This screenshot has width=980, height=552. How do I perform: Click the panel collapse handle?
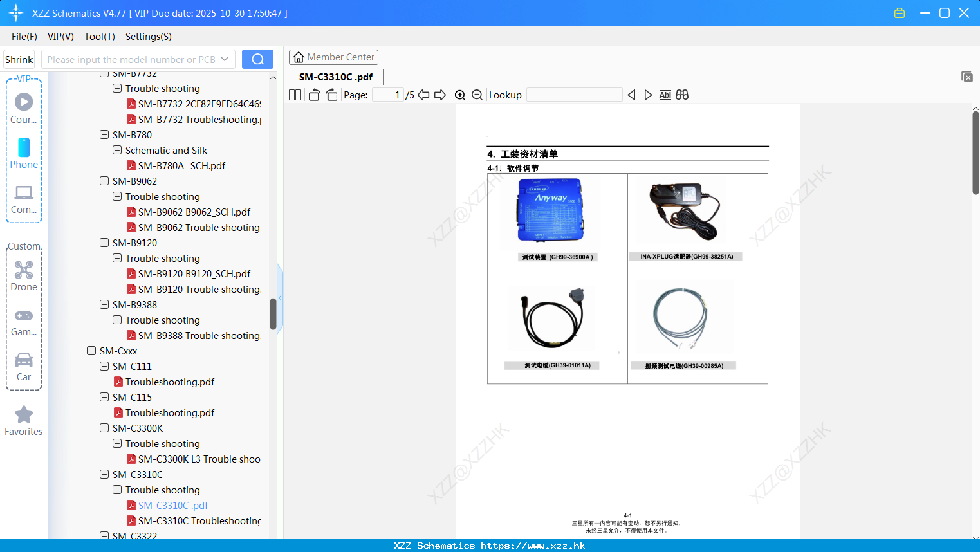(x=280, y=297)
